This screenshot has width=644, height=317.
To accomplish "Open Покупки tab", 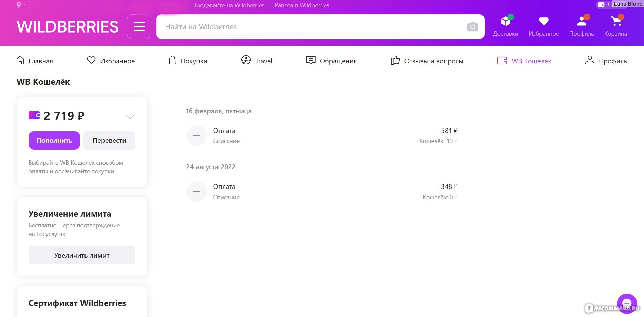I will pos(188,61).
